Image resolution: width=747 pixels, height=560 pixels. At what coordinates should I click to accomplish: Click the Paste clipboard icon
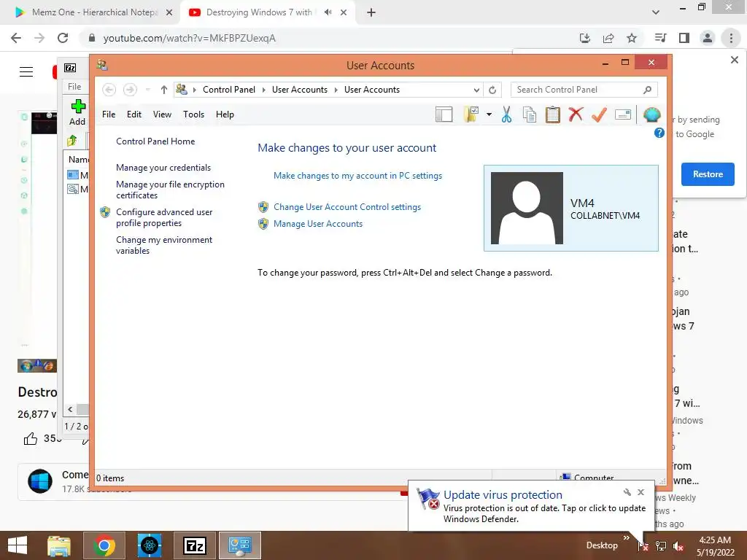pos(553,114)
